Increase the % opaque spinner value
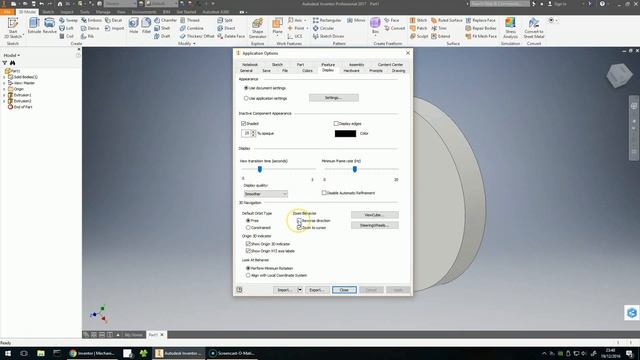Viewport: 640px width, 360px height. point(253,132)
